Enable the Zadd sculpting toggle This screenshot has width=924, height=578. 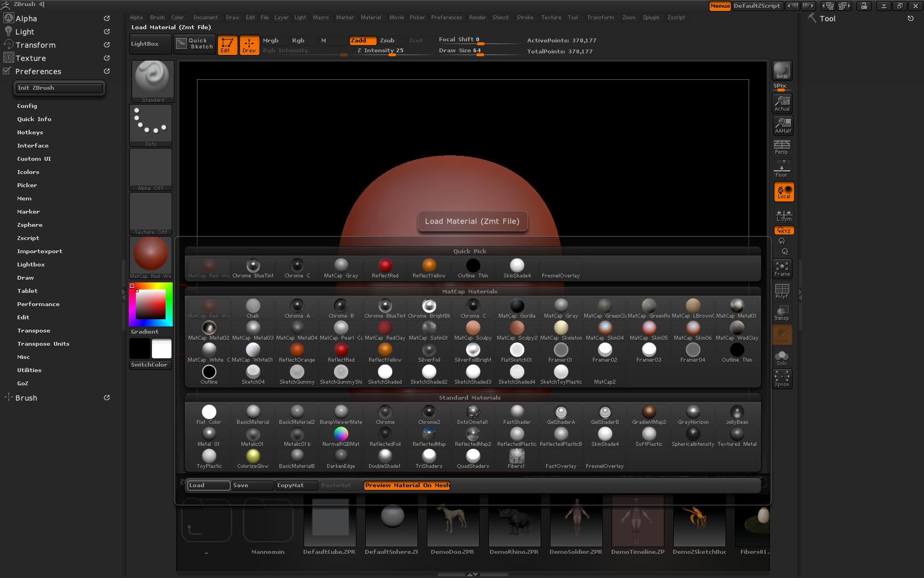pos(361,40)
